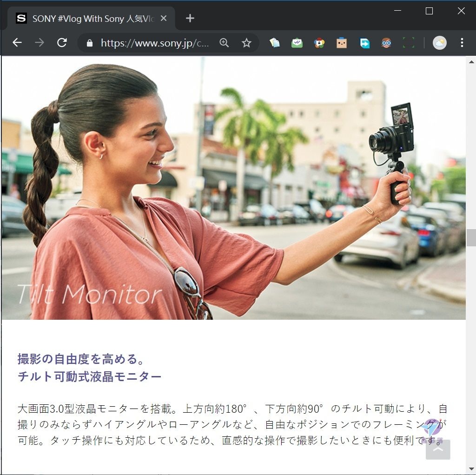Viewport: 476px width, 475px height.
Task: Bookmark this page with the star icon
Action: coord(246,43)
